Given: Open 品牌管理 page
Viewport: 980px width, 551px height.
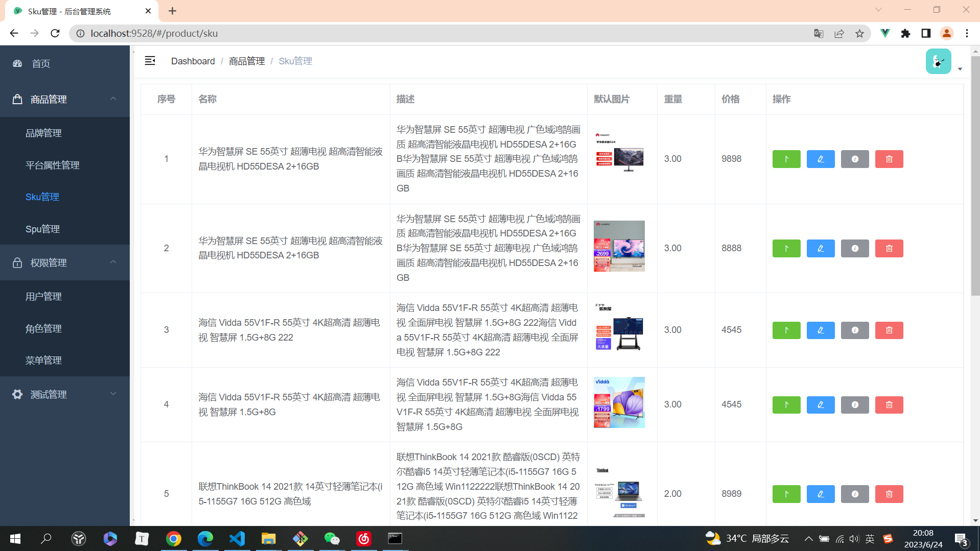Looking at the screenshot, I should click(65, 133).
